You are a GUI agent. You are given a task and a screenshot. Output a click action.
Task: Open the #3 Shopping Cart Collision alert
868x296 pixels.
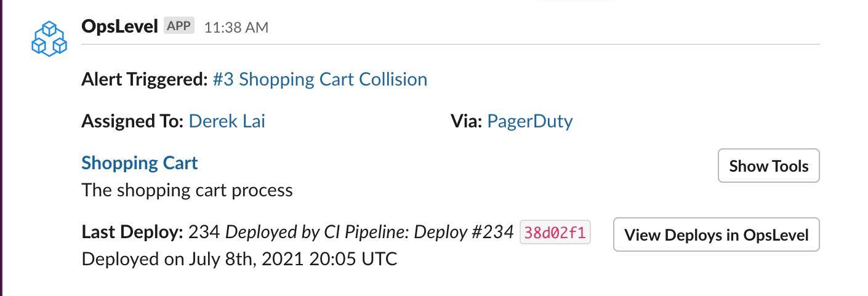320,79
